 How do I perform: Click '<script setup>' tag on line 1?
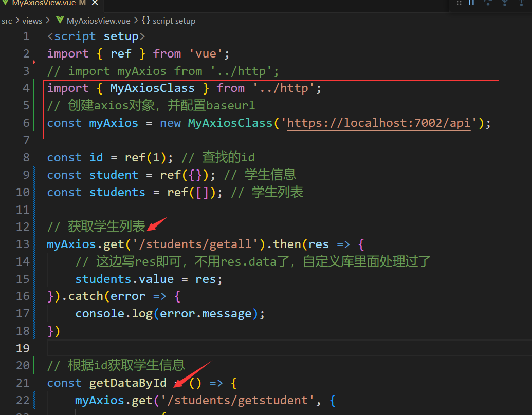(x=96, y=36)
